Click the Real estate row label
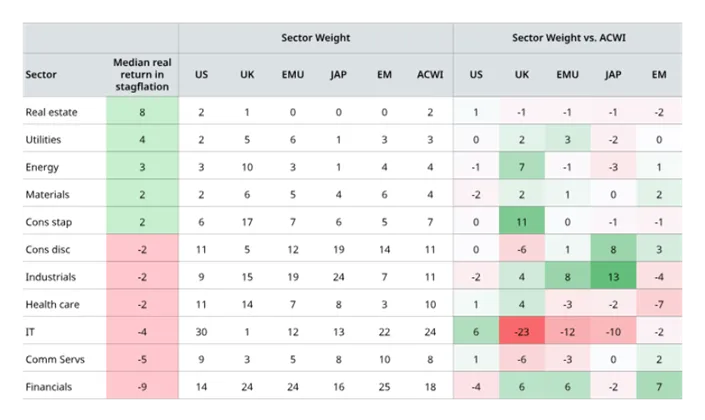The height and width of the screenshot is (420, 705). (x=52, y=112)
